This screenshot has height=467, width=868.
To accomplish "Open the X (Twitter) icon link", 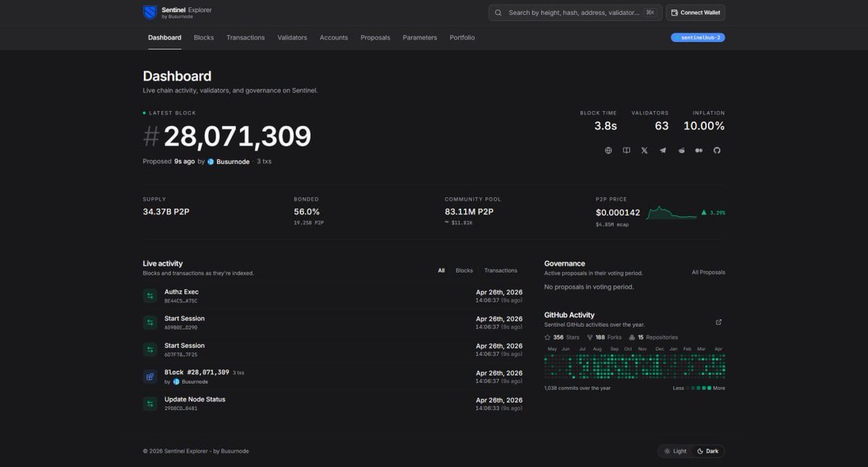I will pos(644,150).
